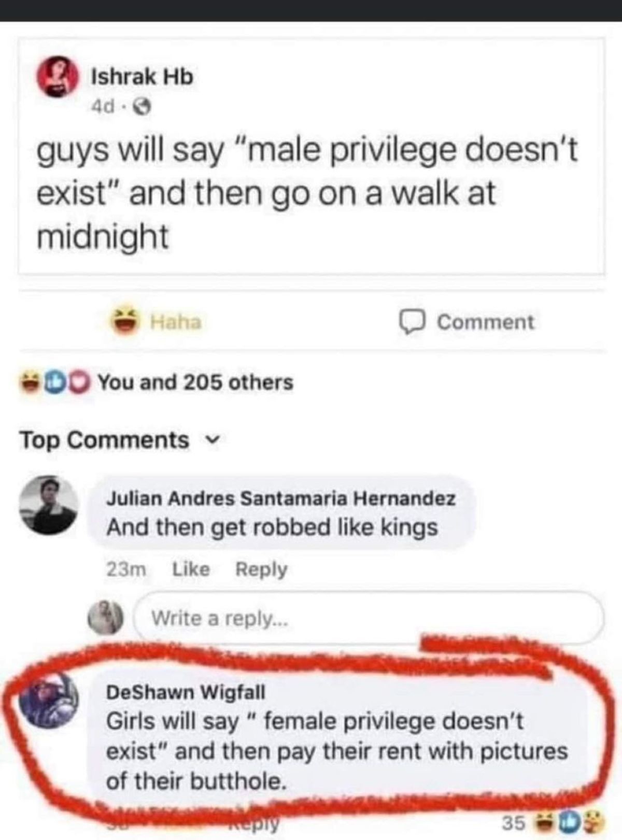Click the 23m timestamp on Julian's comment
Image resolution: width=622 pixels, height=840 pixels.
tap(126, 569)
